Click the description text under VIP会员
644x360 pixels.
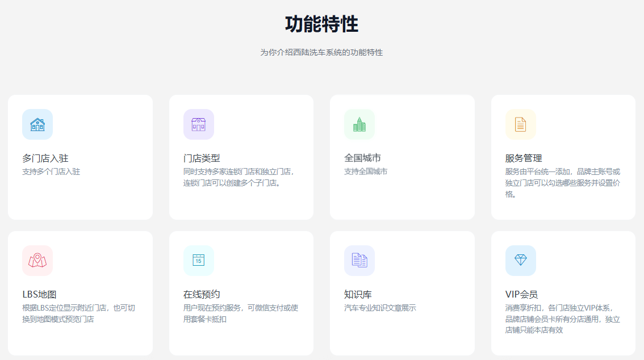562,319
